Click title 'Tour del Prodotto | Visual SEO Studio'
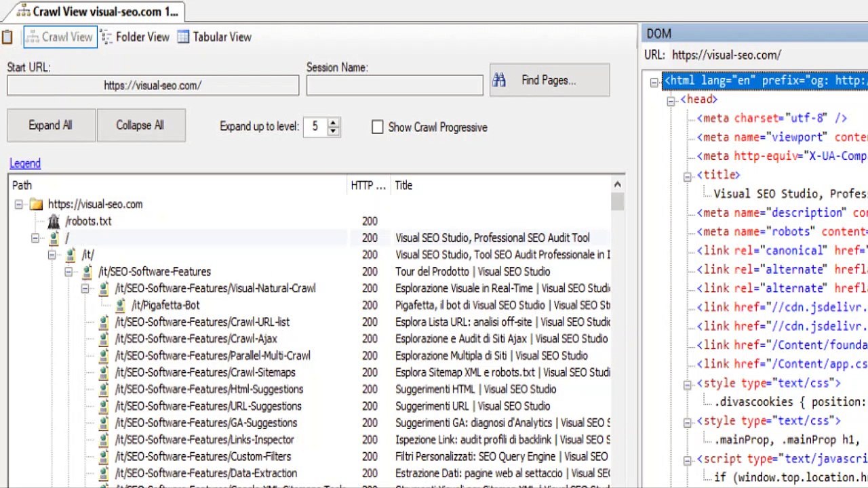868x488 pixels. pos(473,272)
